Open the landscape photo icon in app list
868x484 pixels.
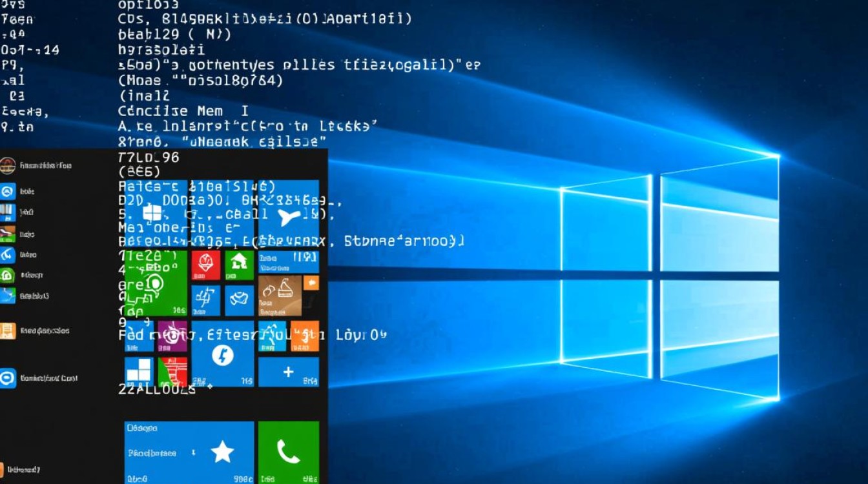pyautogui.click(x=7, y=234)
